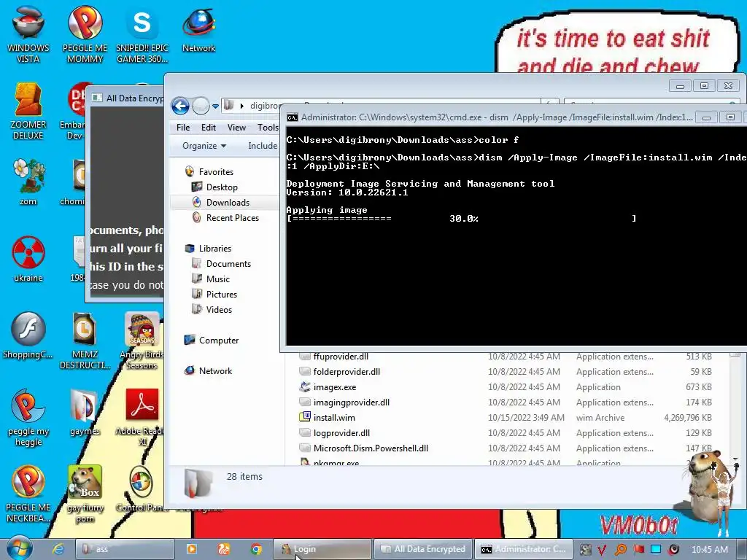Viewport: 747px width, 560px height.
Task: Click the Include in library toolbar button
Action: pyautogui.click(x=263, y=146)
